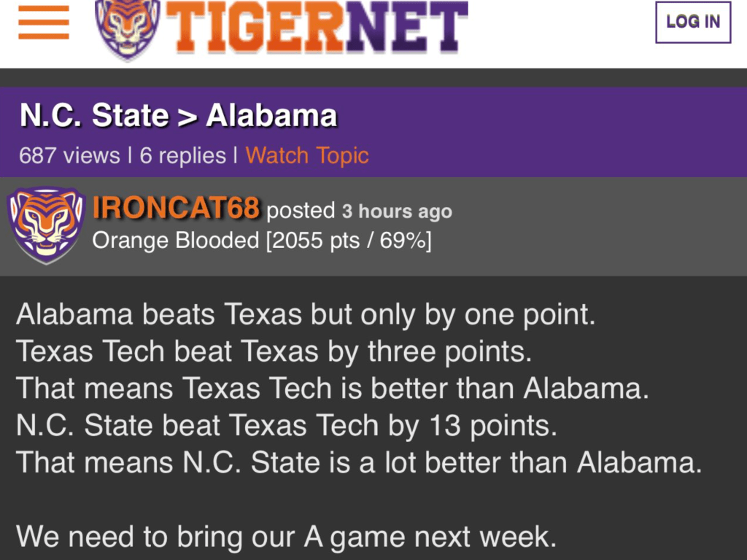The image size is (747, 560).
Task: Click the Orange Blooded rank label
Action: 176,241
